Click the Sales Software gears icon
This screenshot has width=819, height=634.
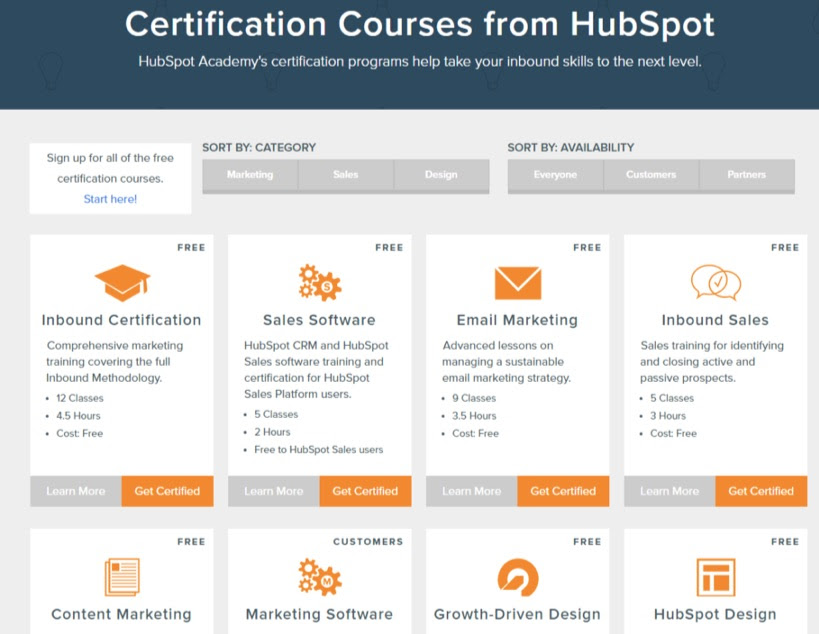pyautogui.click(x=320, y=283)
